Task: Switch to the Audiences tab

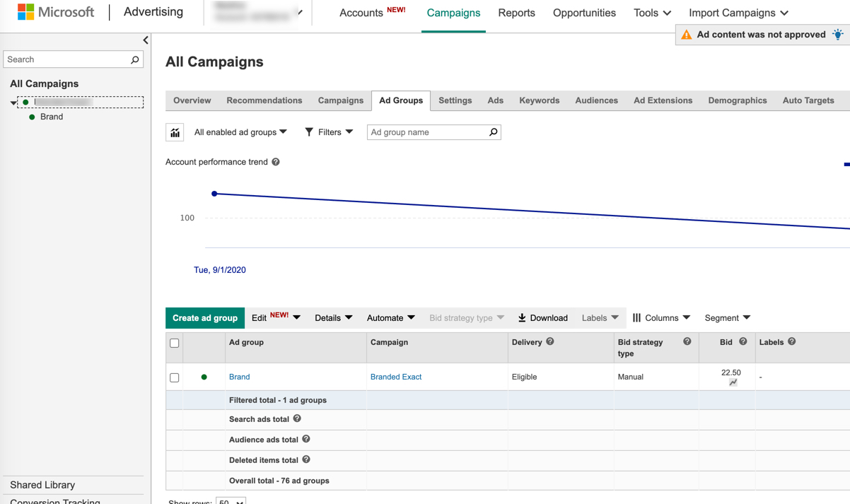Action: [x=596, y=100]
